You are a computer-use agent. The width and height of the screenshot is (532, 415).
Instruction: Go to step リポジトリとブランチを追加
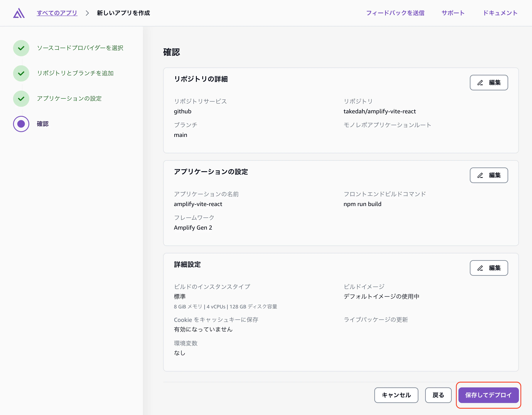pyautogui.click(x=75, y=73)
